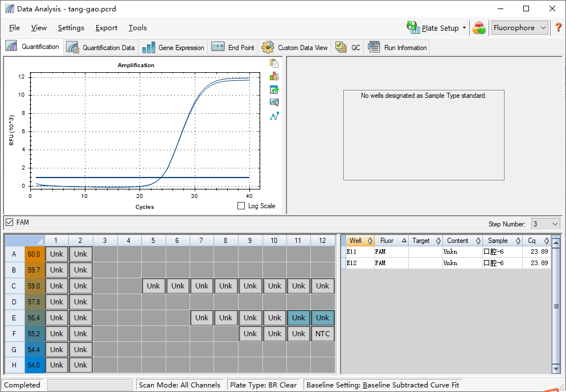Select highlighted well E11
Screen dimensions: 566x392
pyautogui.click(x=298, y=317)
